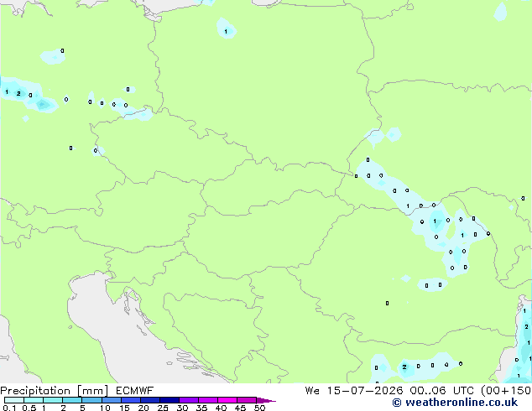532x411 pixels.
Task: Click the 1–2 mm legend color box
Action: 53,400
